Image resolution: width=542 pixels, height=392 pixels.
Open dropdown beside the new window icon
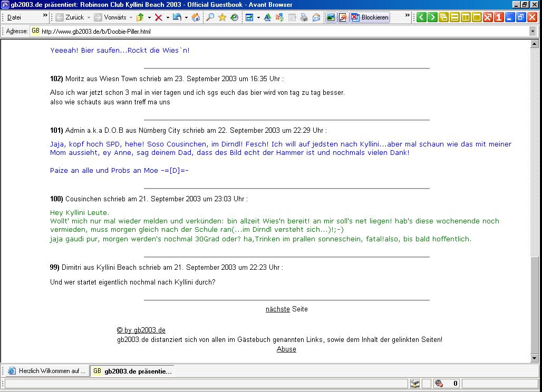258,17
